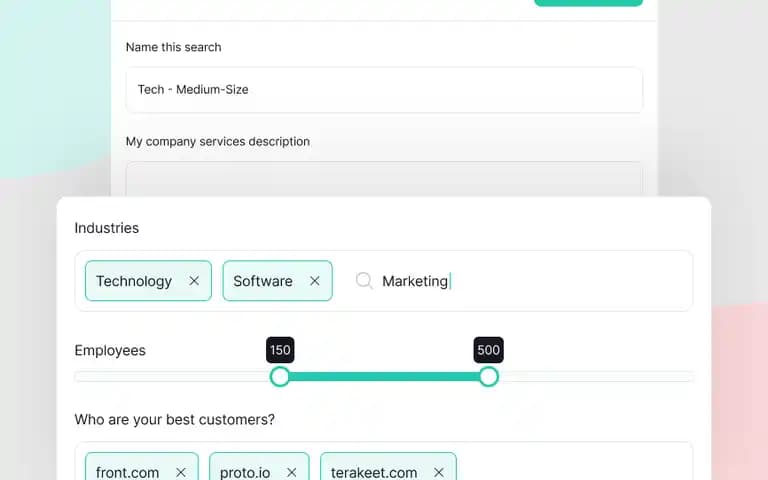Click the Marketing text in Industries search
Image resolution: width=768 pixels, height=480 pixels.
click(415, 281)
